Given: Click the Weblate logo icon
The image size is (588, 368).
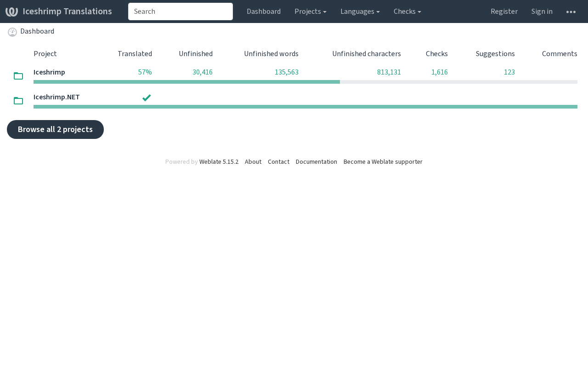Looking at the screenshot, I should click(11, 11).
